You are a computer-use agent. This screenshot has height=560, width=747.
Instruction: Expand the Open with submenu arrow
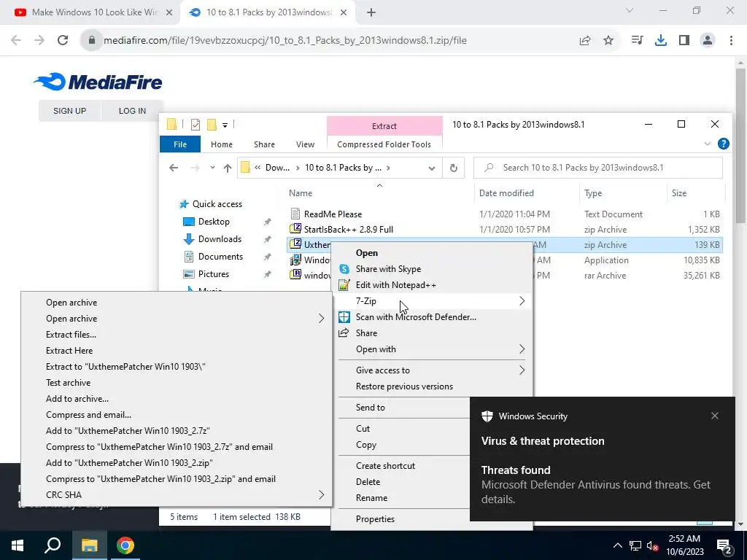(x=522, y=349)
